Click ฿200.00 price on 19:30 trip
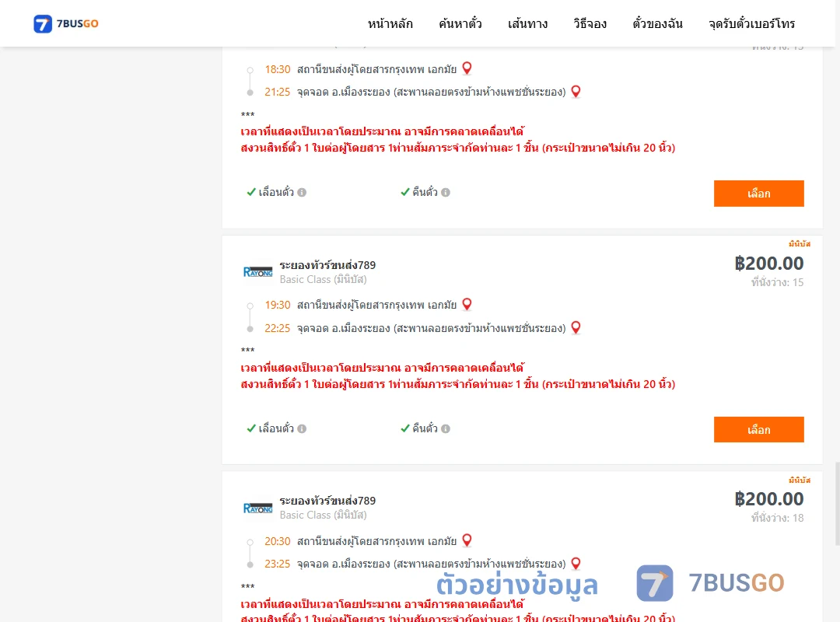 [x=768, y=264]
